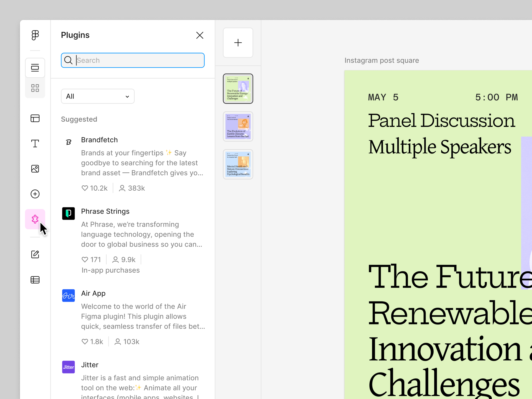Open the Figma logo main menu

coord(35,35)
